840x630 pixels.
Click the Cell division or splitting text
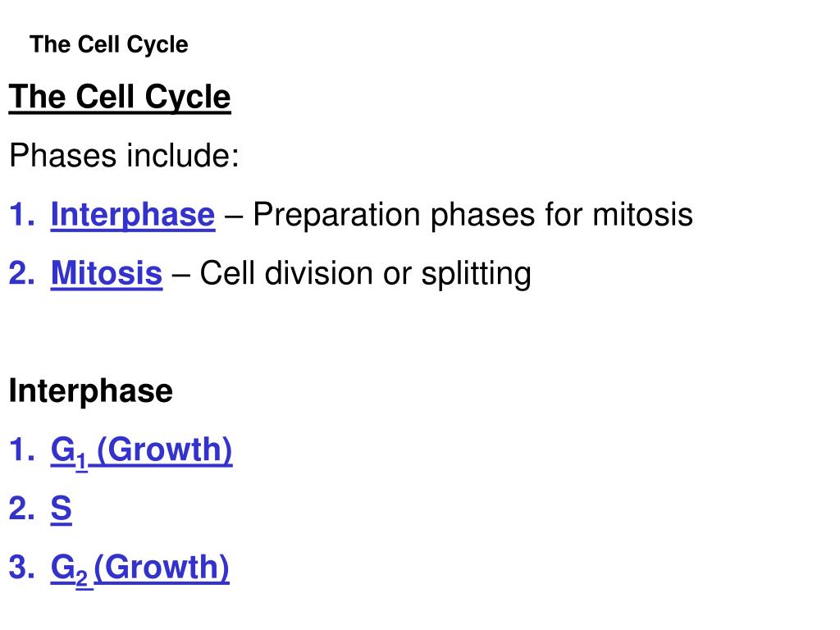(365, 274)
